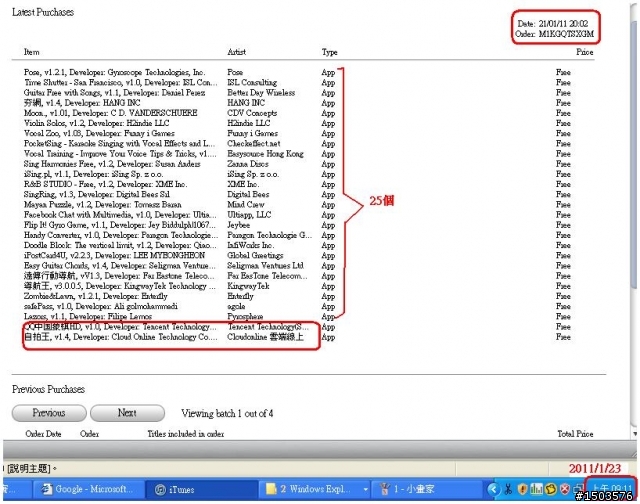Click the Easysource Hong Kong artist name

click(266, 154)
